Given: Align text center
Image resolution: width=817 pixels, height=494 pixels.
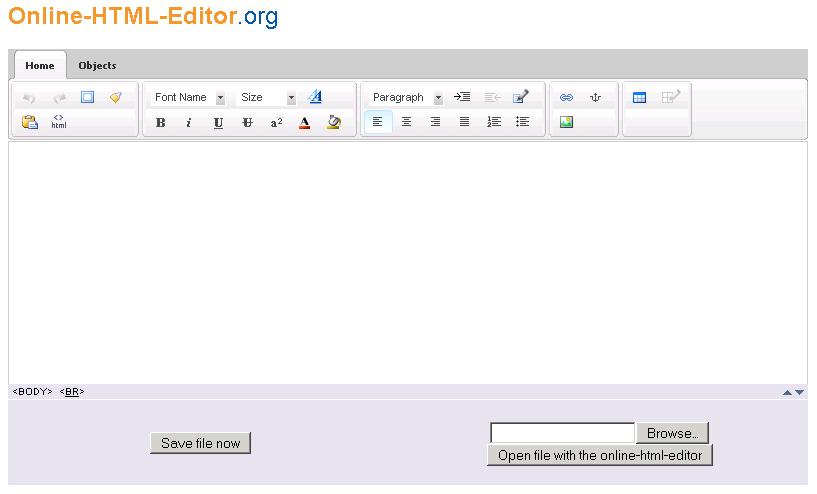Looking at the screenshot, I should coord(406,122).
